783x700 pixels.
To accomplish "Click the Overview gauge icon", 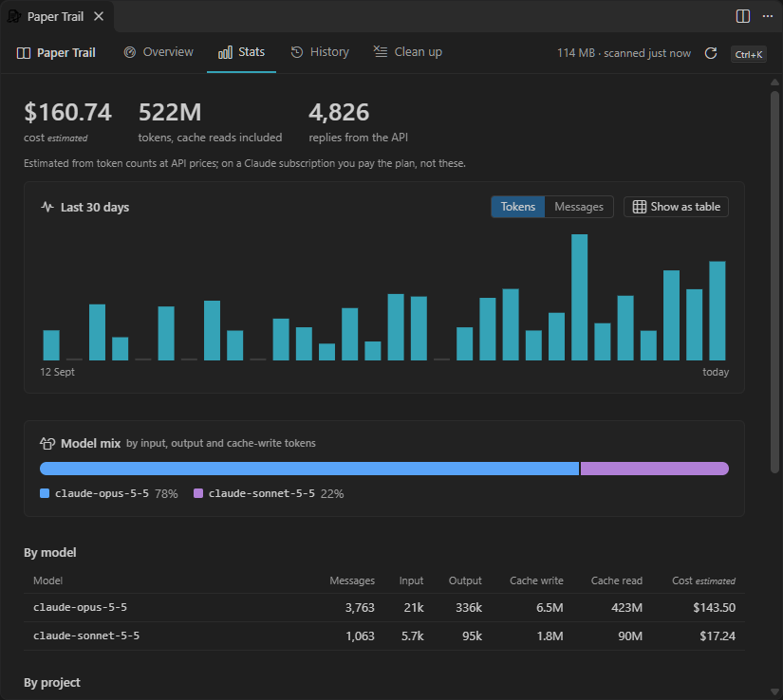I will pyautogui.click(x=130, y=52).
